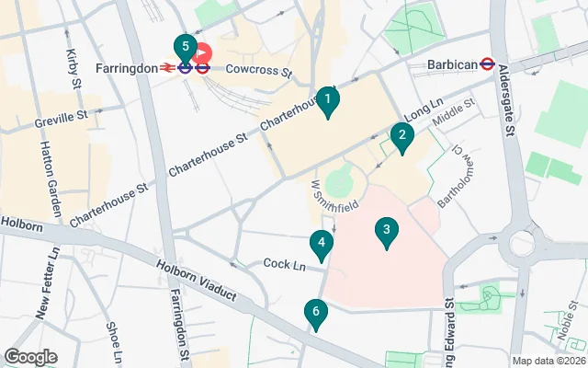Click the red flag destination marker
The height and width of the screenshot is (368, 588).
[x=202, y=53]
